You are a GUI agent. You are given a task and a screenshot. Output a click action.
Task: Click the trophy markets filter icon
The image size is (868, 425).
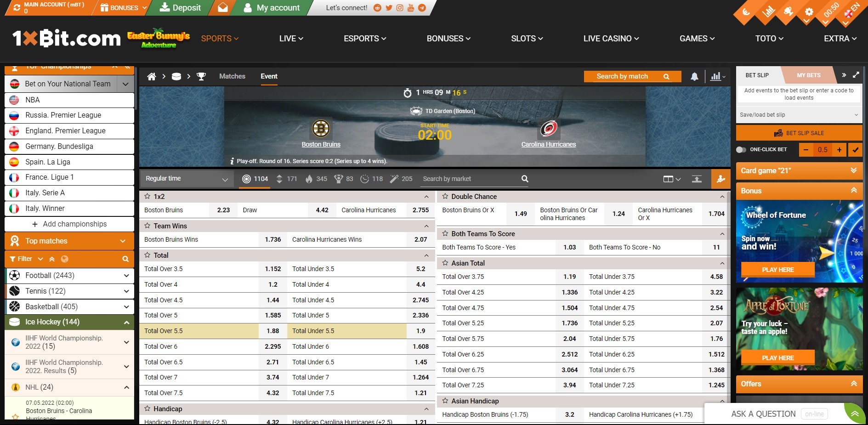click(339, 179)
